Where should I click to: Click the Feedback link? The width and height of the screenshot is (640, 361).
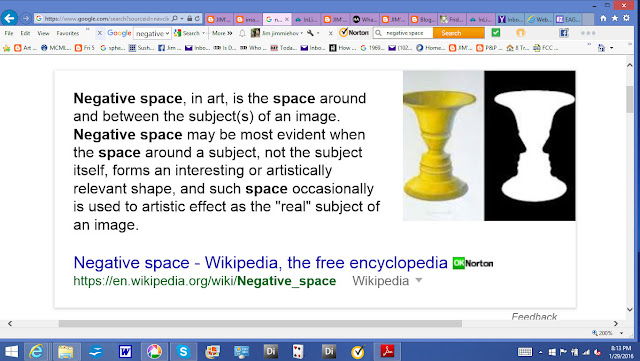pos(534,316)
